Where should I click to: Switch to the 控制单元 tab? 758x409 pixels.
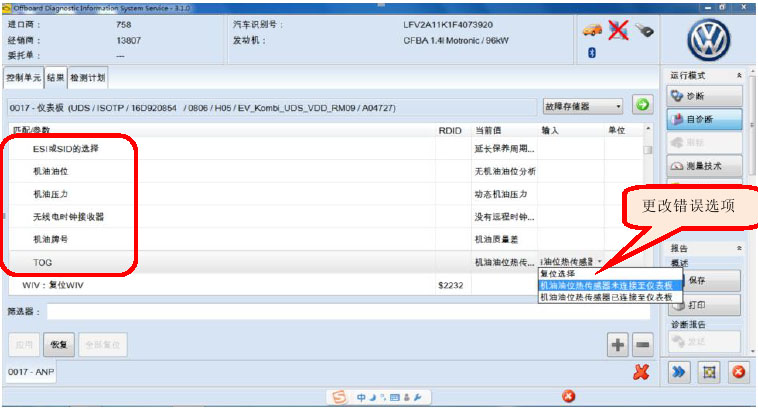24,77
